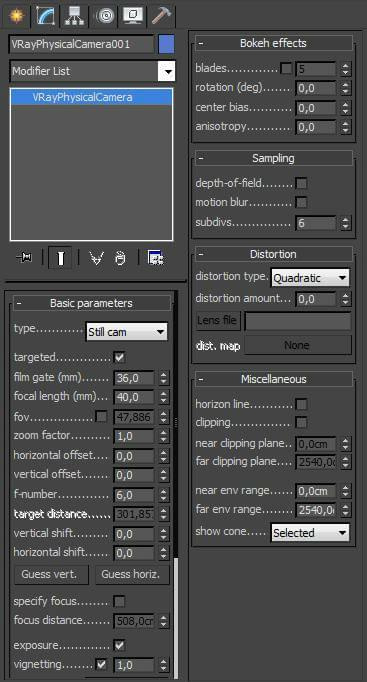367x682 pixels.
Task: Switch to the Hierarchy panel icon
Action: [x=74, y=16]
